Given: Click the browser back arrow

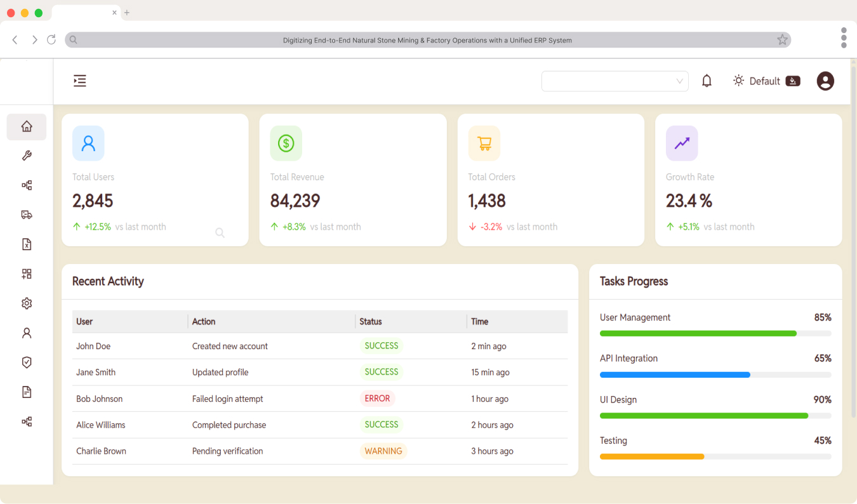Looking at the screenshot, I should coord(15,40).
